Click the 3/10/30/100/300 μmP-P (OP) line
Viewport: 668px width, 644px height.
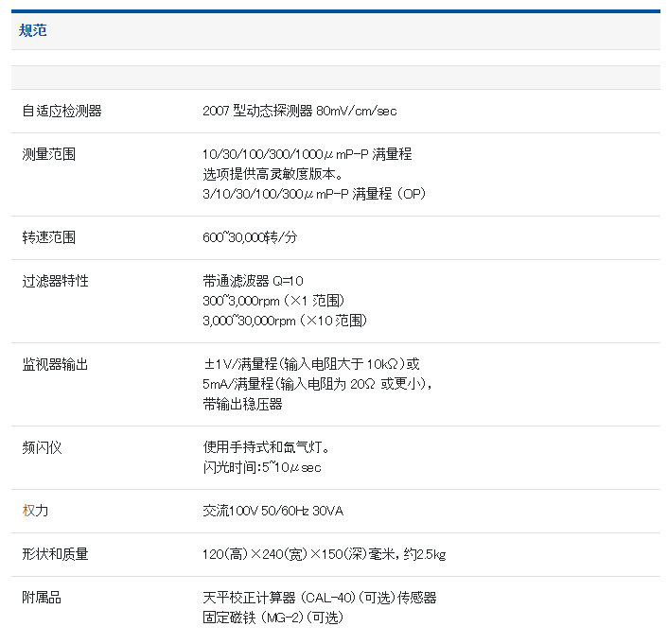315,194
